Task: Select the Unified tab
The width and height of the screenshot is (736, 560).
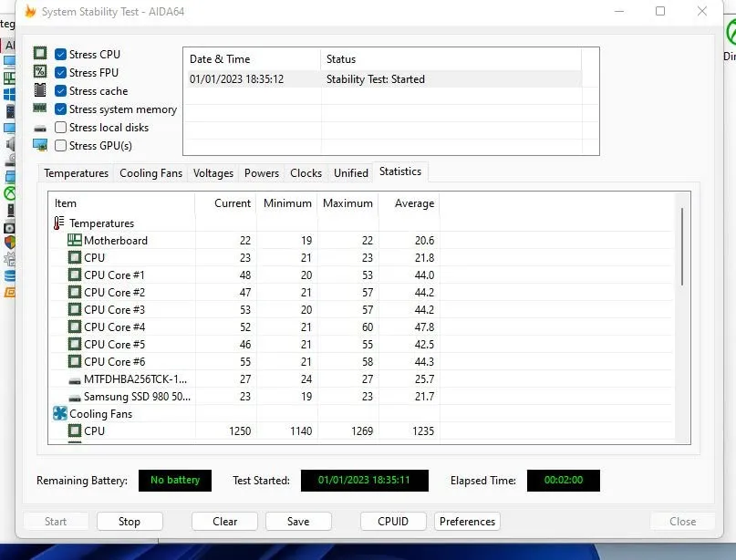Action: coord(350,173)
